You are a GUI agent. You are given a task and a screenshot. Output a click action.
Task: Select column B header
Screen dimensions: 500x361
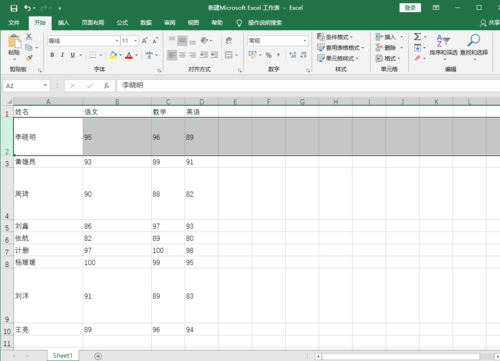coord(117,102)
